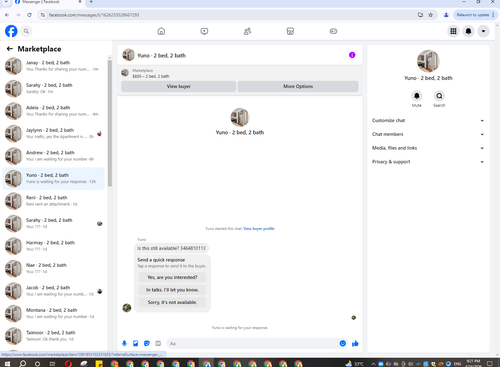
Task: Open the Montana - 2 bed, 2 bath chat
Action: tap(54, 314)
